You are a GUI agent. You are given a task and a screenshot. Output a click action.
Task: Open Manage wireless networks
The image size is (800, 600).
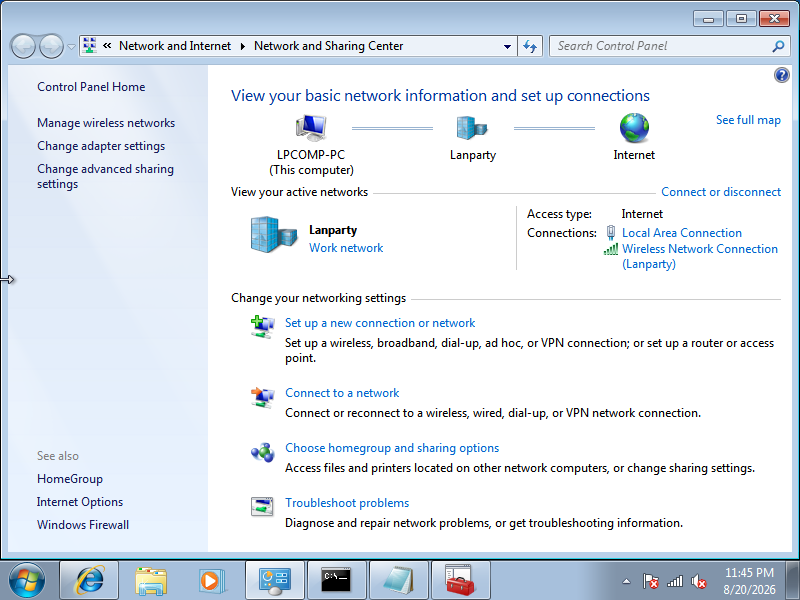[x=106, y=123]
